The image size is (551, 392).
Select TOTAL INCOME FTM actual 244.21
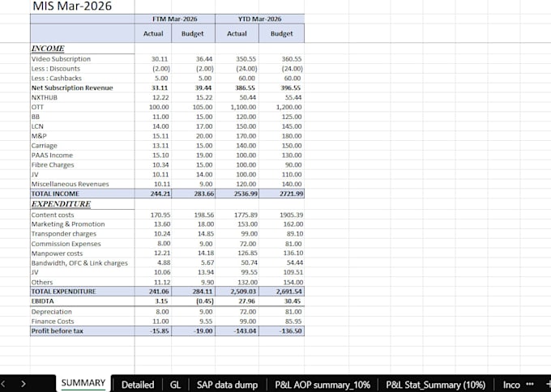160,194
